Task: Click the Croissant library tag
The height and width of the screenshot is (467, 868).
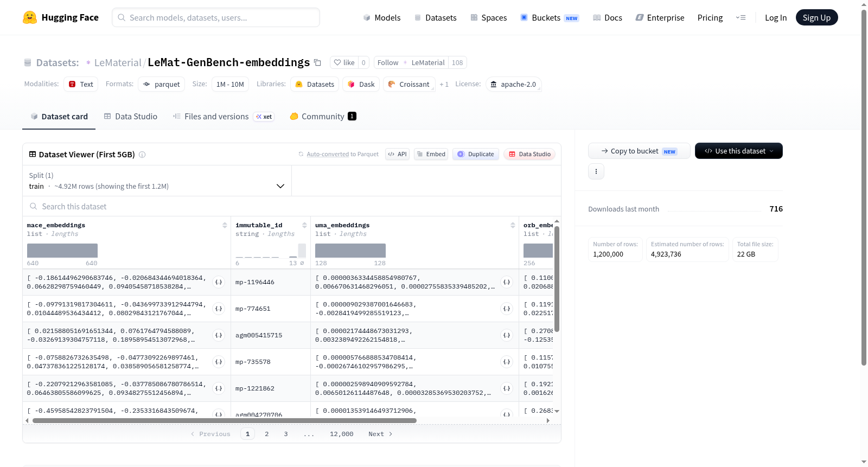Action: pyautogui.click(x=409, y=84)
